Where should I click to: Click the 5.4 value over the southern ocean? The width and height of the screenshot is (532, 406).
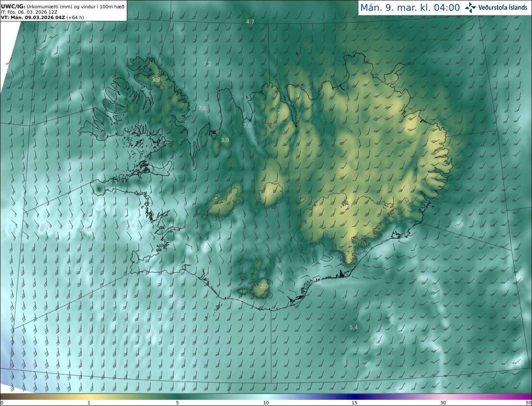(354, 328)
